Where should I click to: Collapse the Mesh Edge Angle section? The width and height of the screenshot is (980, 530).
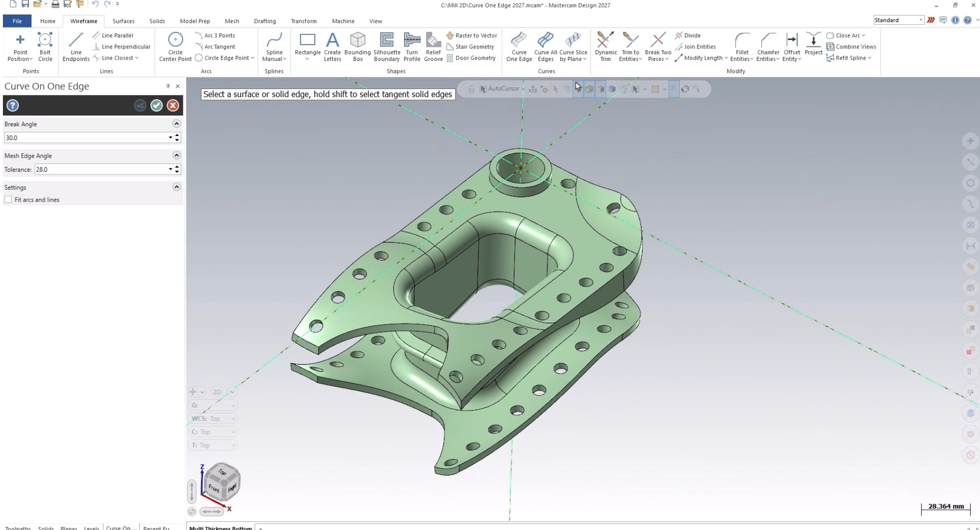click(176, 155)
